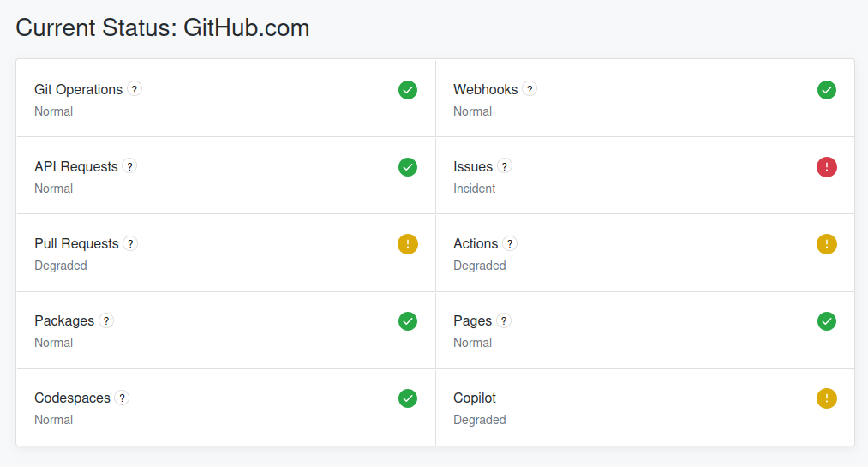Click the Copilot component name

tap(475, 398)
